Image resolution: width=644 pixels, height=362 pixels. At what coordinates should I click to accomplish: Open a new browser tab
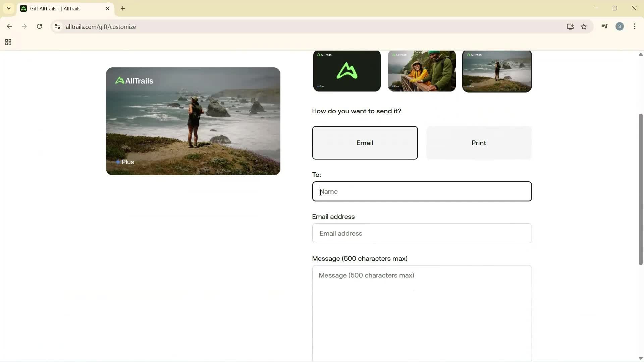coord(123,8)
